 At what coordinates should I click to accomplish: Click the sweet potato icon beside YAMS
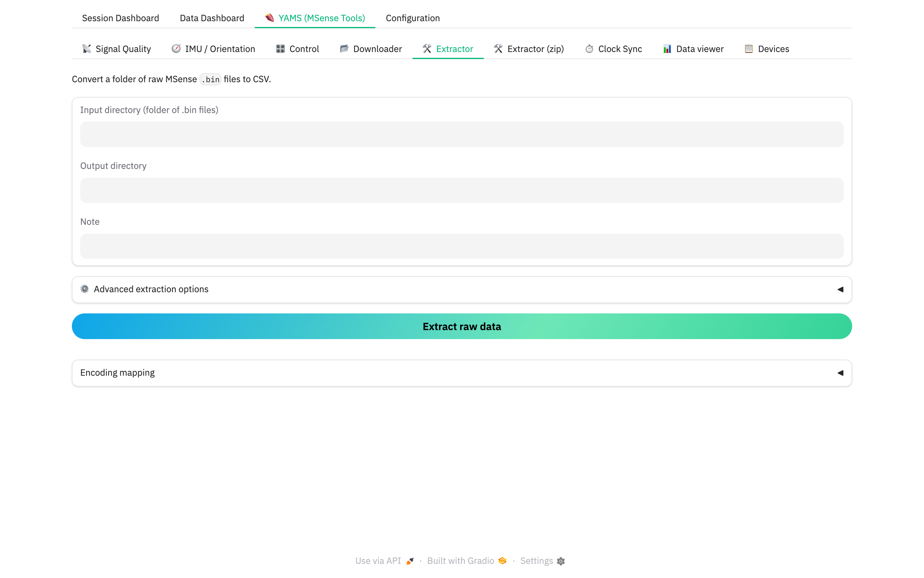[269, 18]
